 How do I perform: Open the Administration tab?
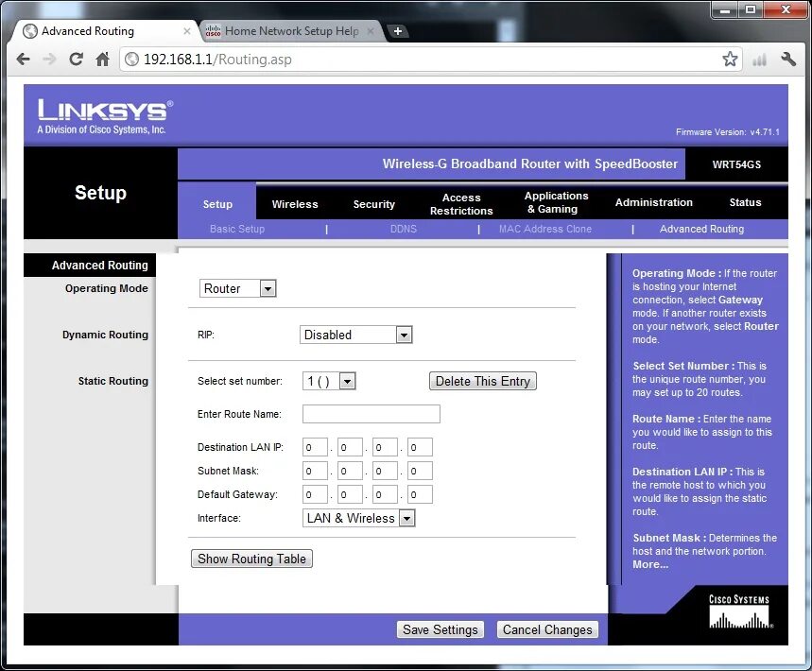pos(653,202)
